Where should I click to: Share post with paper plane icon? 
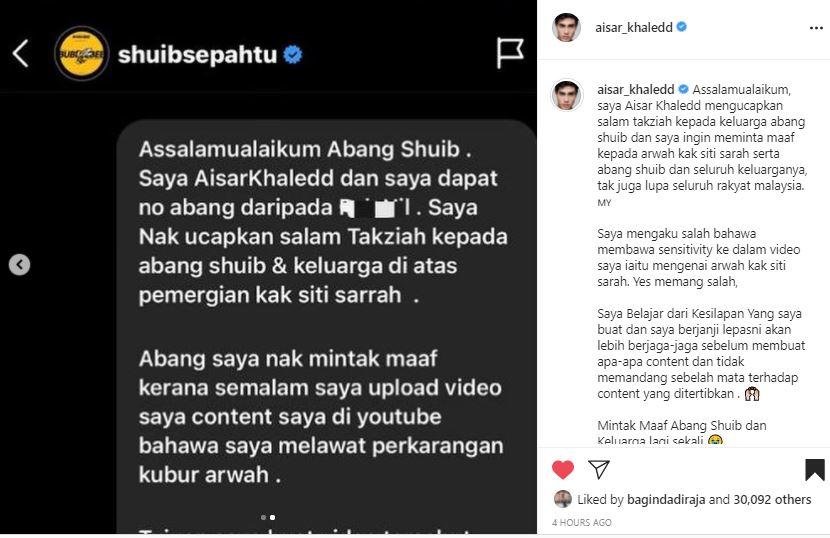599,469
